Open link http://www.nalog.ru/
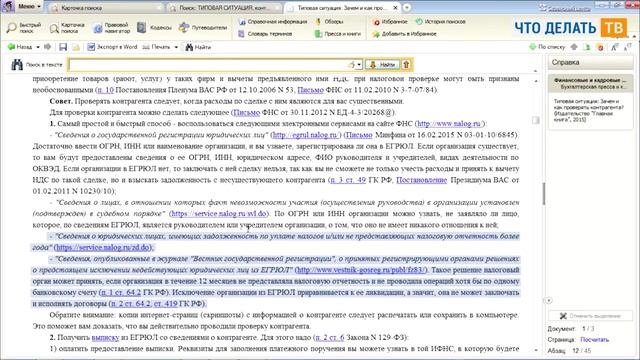This screenshot has width=640, height=360. 449,124
